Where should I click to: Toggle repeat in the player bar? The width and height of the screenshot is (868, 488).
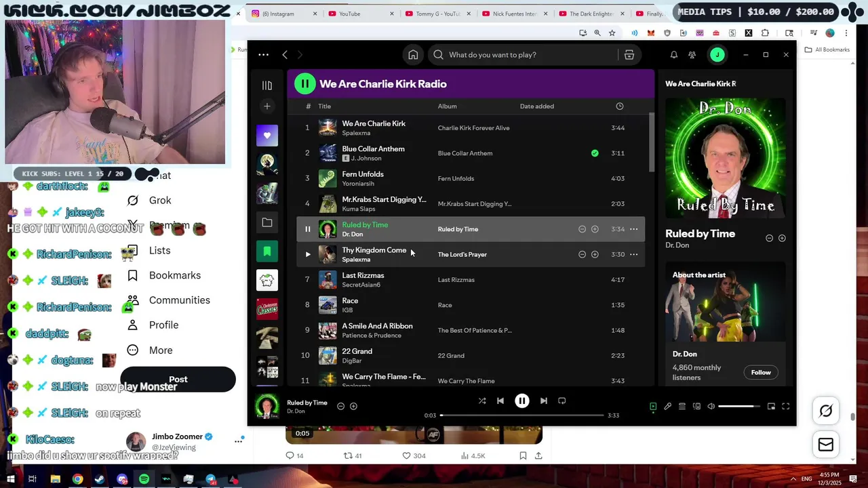562,401
